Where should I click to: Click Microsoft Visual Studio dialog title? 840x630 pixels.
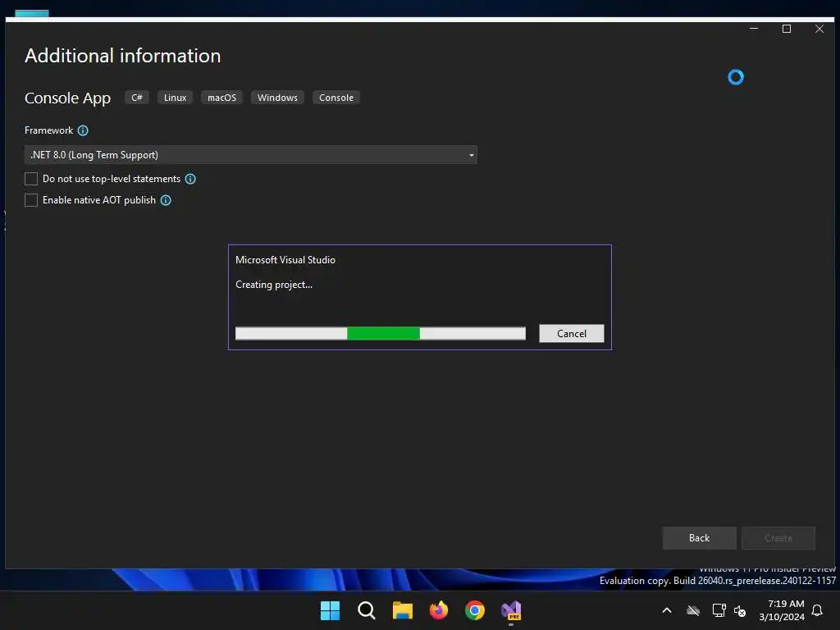(285, 260)
